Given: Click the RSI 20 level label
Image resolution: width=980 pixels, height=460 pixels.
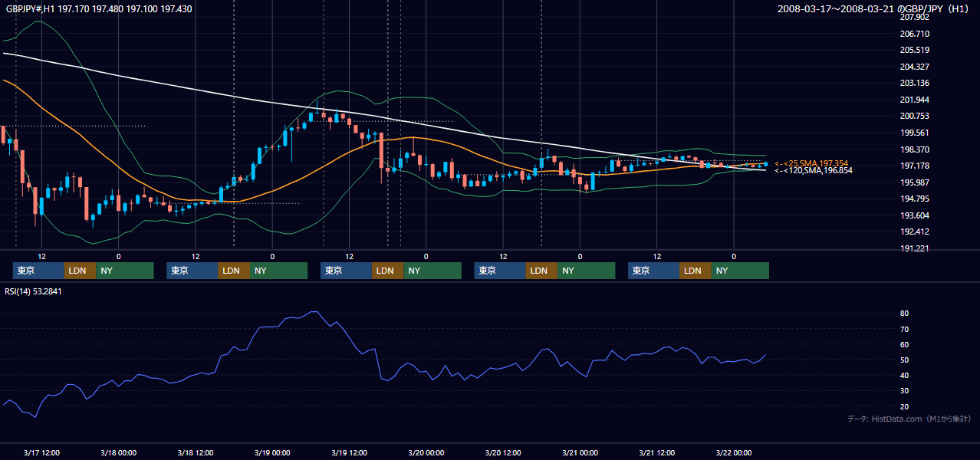Looking at the screenshot, I should coord(904,406).
